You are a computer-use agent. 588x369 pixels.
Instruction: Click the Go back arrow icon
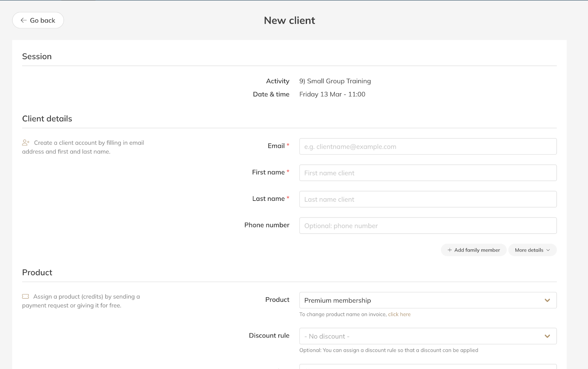[x=24, y=21]
